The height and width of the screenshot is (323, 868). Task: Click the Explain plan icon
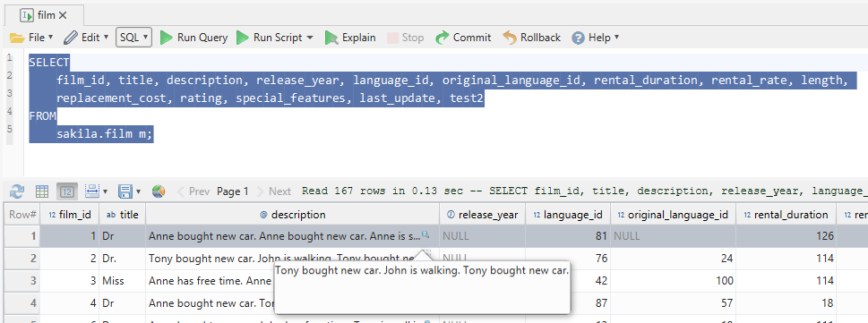[331, 38]
